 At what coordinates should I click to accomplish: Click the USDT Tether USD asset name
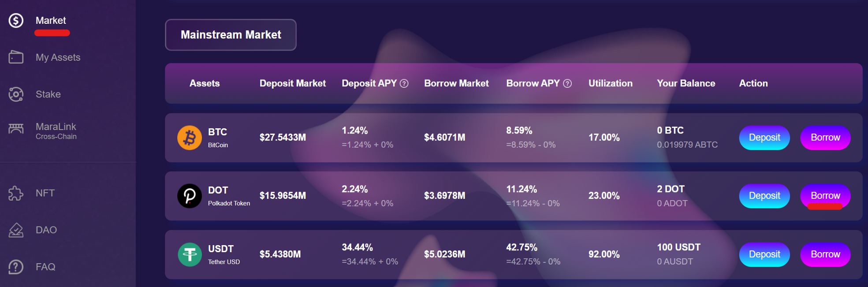click(x=224, y=254)
